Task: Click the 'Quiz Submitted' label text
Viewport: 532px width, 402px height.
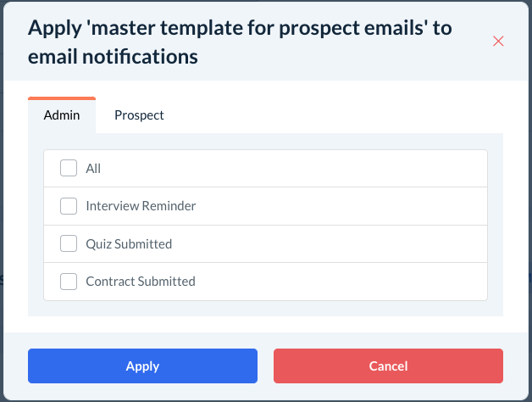Action: 129,244
